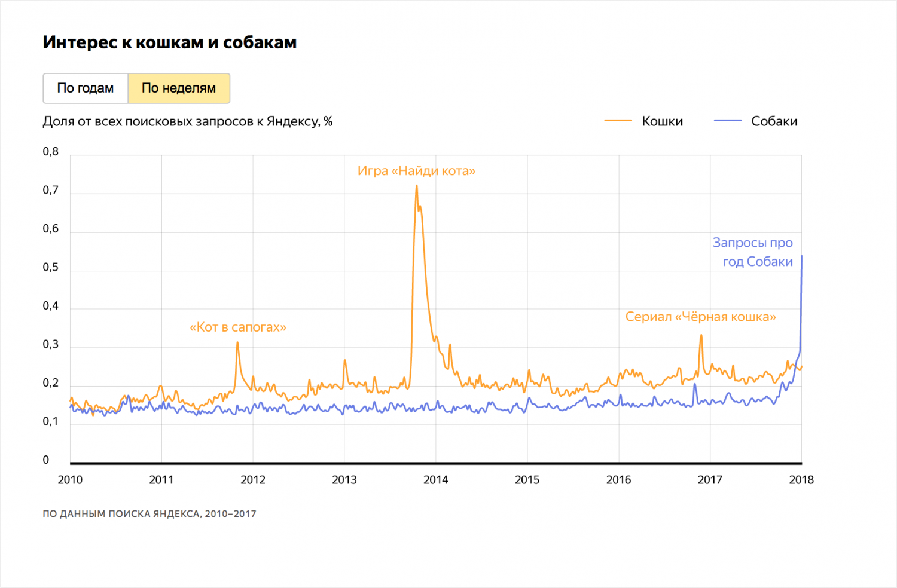Viewport: 897px width, 588px height.
Task: Click the 0,2 y-axis label
Action: [x=51, y=383]
